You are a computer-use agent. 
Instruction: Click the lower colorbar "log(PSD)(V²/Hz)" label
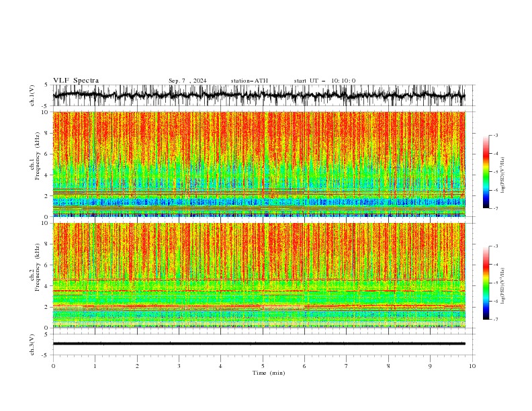(502, 285)
